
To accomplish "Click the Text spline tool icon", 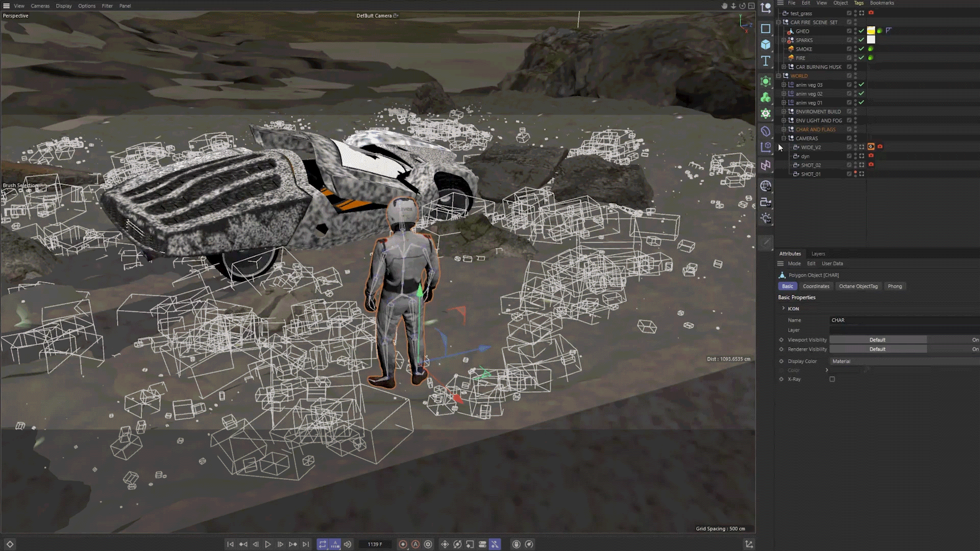I will point(766,61).
